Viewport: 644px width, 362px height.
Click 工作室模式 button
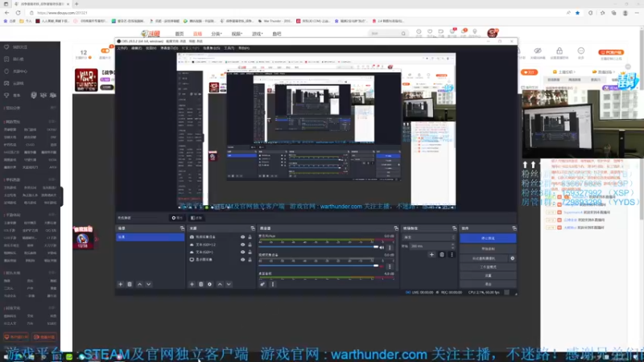(488, 267)
